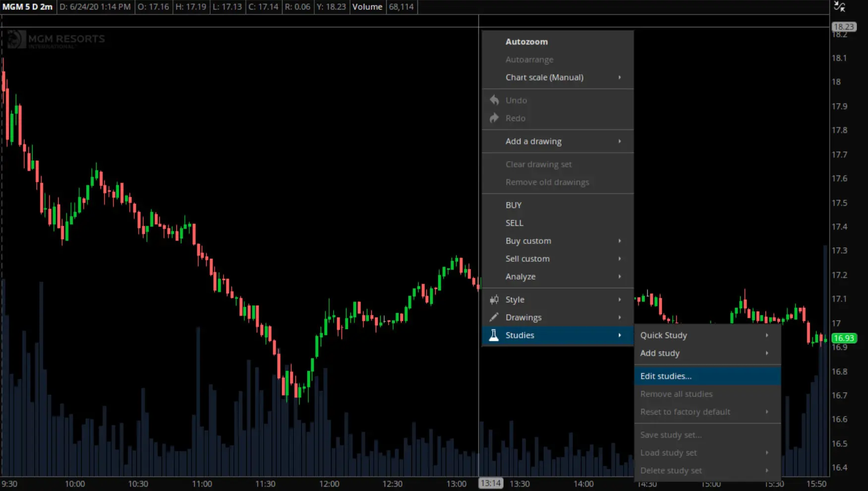Click the Redo arrow icon
Viewport: 868px width, 491px height.
tap(494, 118)
